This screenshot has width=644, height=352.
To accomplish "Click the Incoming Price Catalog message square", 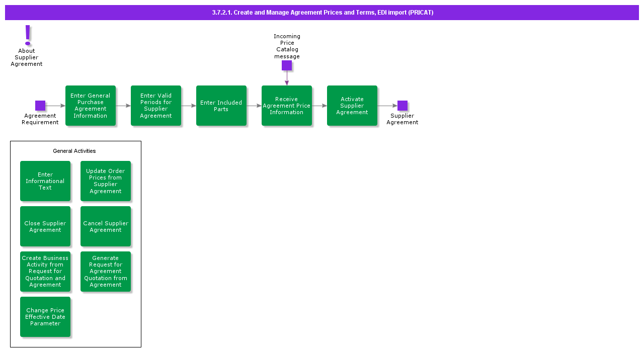I will tap(287, 65).
